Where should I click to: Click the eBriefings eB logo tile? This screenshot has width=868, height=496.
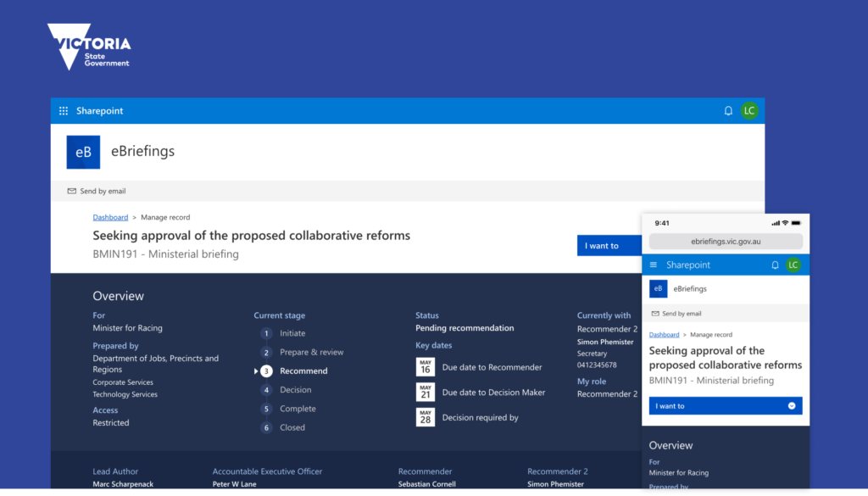83,152
